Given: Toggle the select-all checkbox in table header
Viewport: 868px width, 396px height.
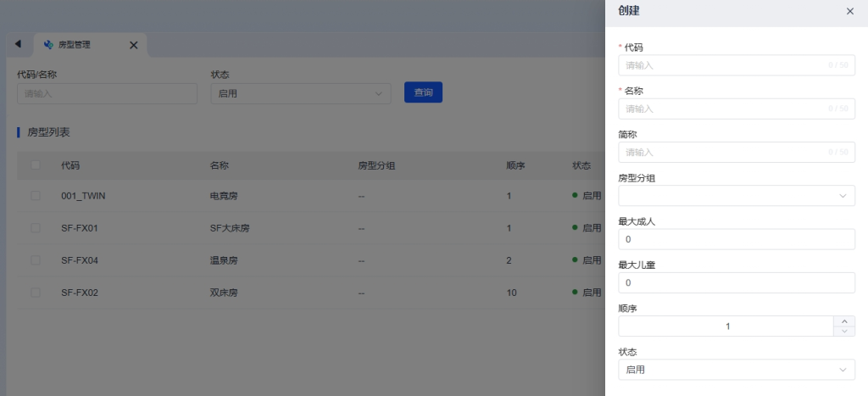Looking at the screenshot, I should click(x=36, y=165).
